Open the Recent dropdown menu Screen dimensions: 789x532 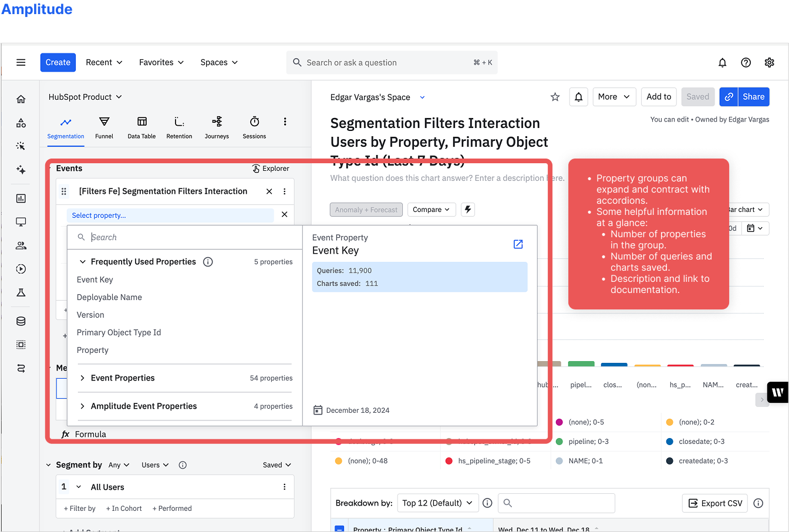[x=104, y=62]
